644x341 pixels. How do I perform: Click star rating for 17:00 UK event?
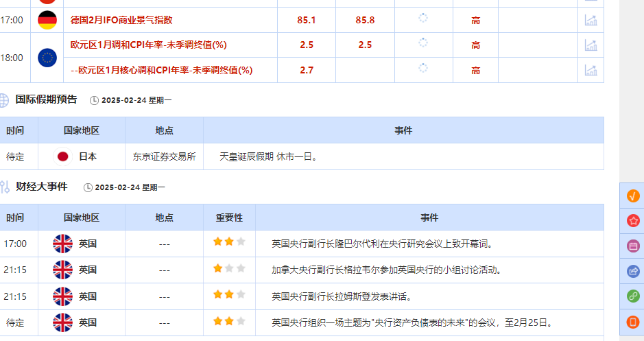(x=229, y=242)
